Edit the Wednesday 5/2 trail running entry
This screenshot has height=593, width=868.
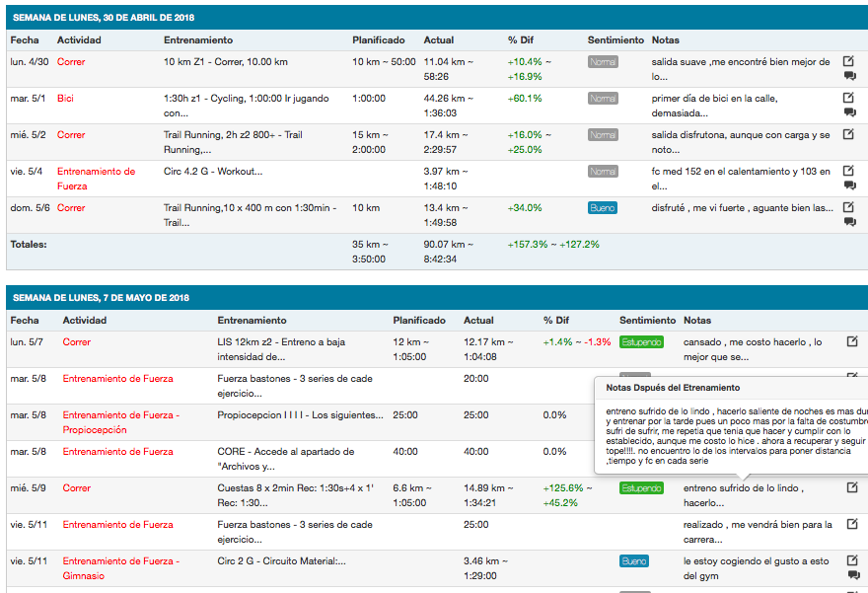coord(849,134)
